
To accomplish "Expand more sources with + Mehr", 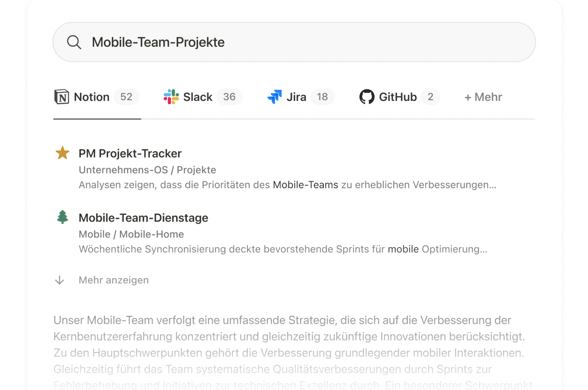I will tap(483, 97).
